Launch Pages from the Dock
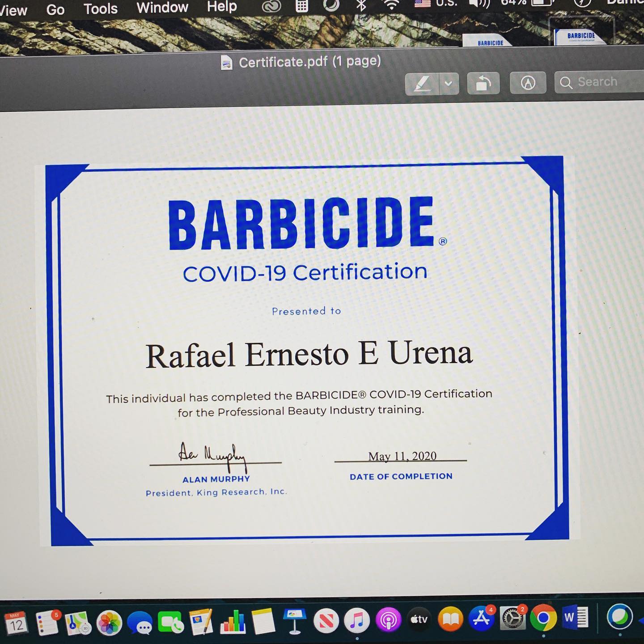This screenshot has width=644, height=644. point(201,622)
